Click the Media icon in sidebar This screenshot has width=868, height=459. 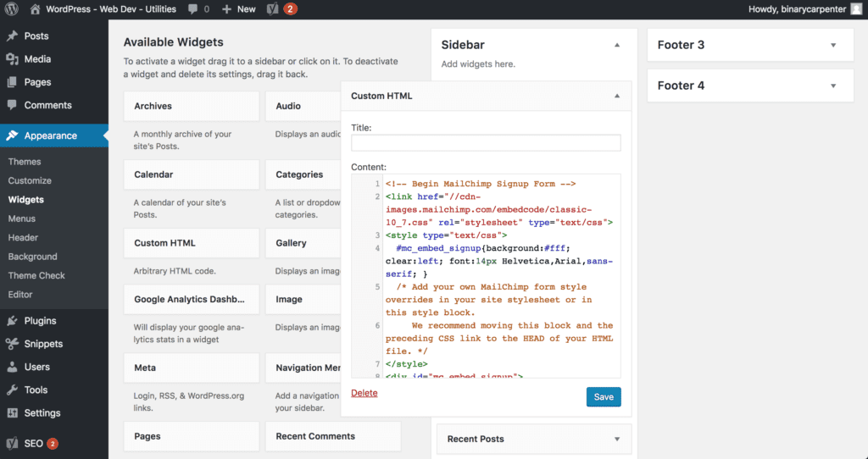click(x=12, y=59)
